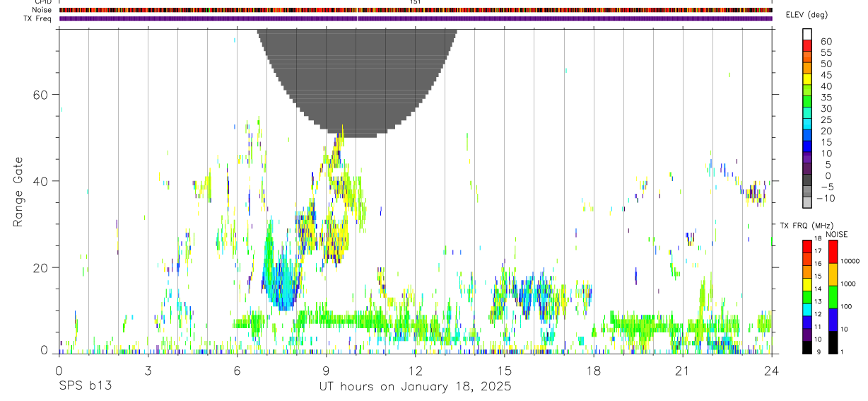Click the purple TX Freq strip above the plot

[416, 18]
